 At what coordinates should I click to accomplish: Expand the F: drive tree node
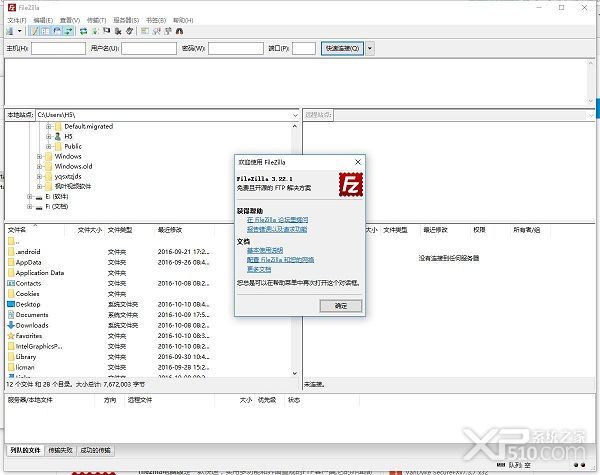[29, 206]
